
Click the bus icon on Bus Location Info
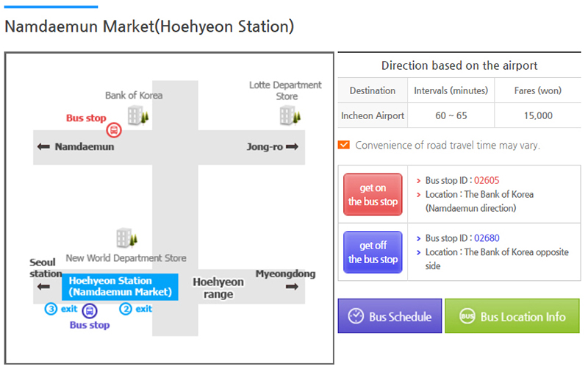point(467,316)
